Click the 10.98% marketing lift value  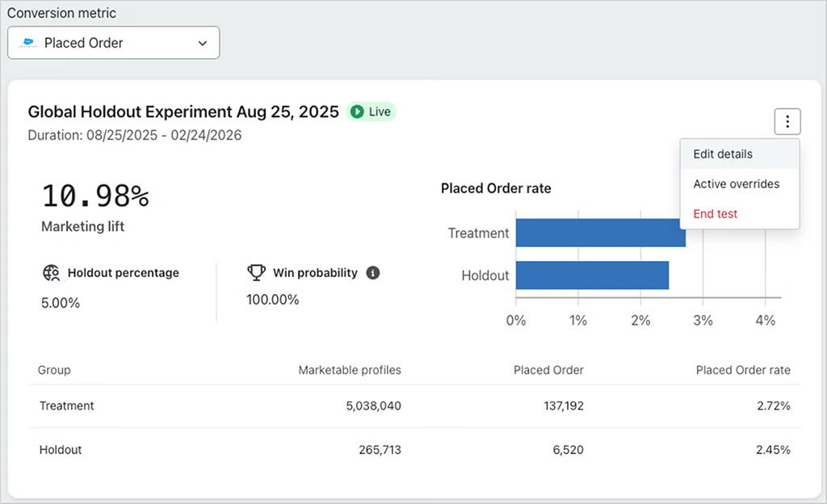[x=95, y=195]
